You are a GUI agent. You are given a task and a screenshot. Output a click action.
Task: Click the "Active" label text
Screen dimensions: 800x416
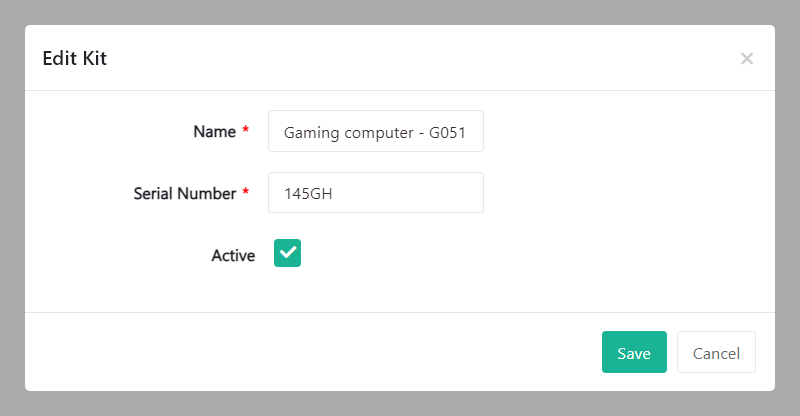[233, 255]
